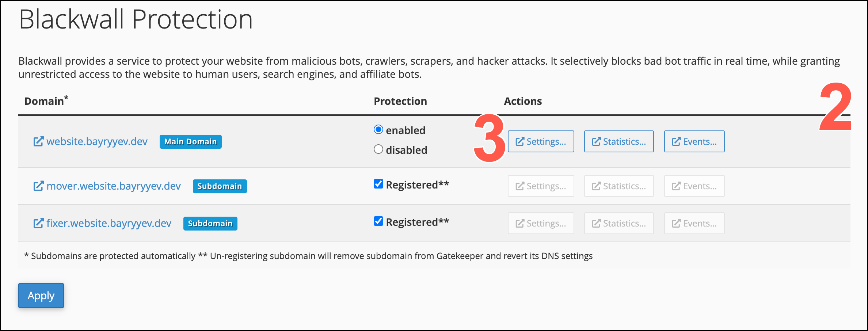868x331 pixels.
Task: Open the mover.website.bayryyev.dev link
Action: [114, 186]
